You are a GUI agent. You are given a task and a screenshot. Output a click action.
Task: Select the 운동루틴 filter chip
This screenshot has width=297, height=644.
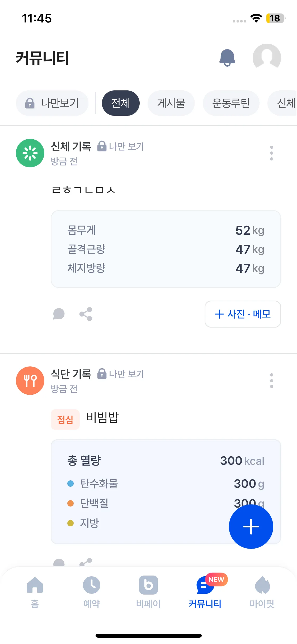coord(231,103)
